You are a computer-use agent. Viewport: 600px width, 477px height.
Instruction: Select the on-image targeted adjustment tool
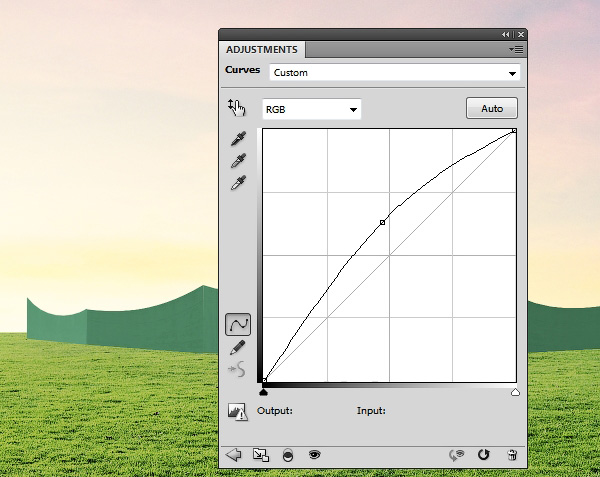tap(237, 108)
